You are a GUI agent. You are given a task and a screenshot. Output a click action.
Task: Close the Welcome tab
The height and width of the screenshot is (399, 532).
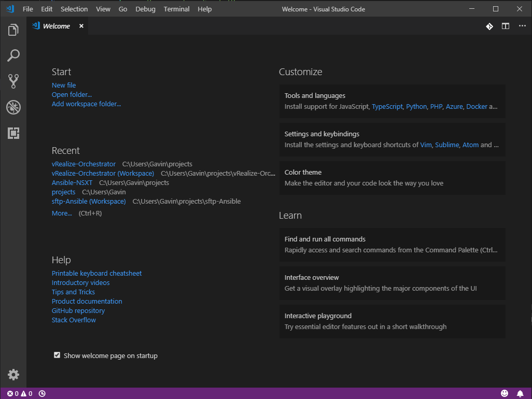[x=81, y=26]
